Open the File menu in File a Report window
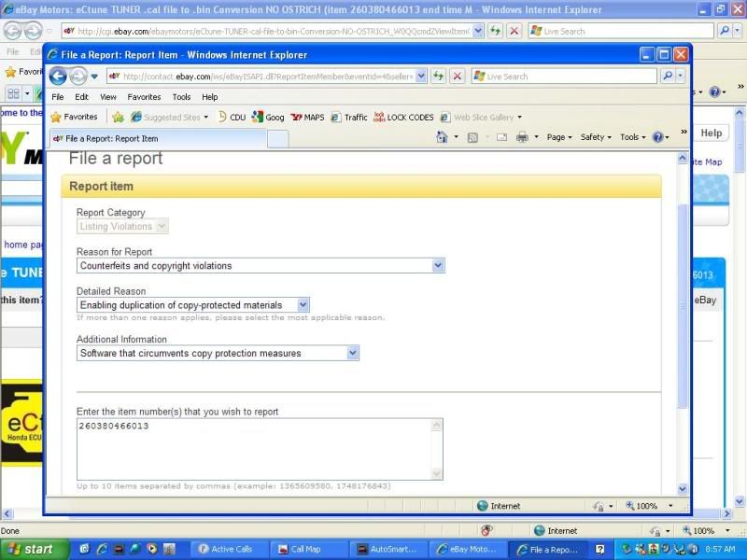The width and height of the screenshot is (747, 560). tap(58, 97)
